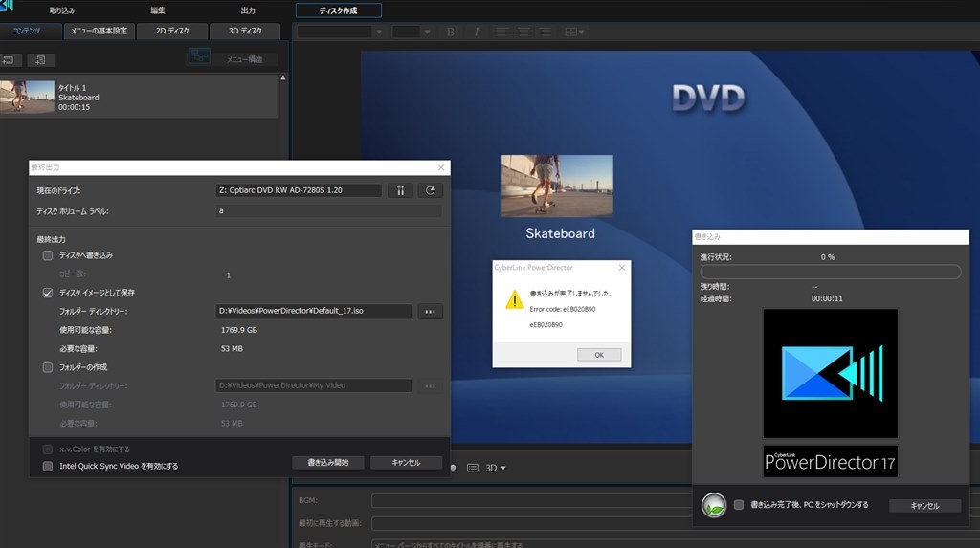Image resolution: width=980 pixels, height=548 pixels.
Task: Browse for My Video folder directory
Action: [430, 386]
